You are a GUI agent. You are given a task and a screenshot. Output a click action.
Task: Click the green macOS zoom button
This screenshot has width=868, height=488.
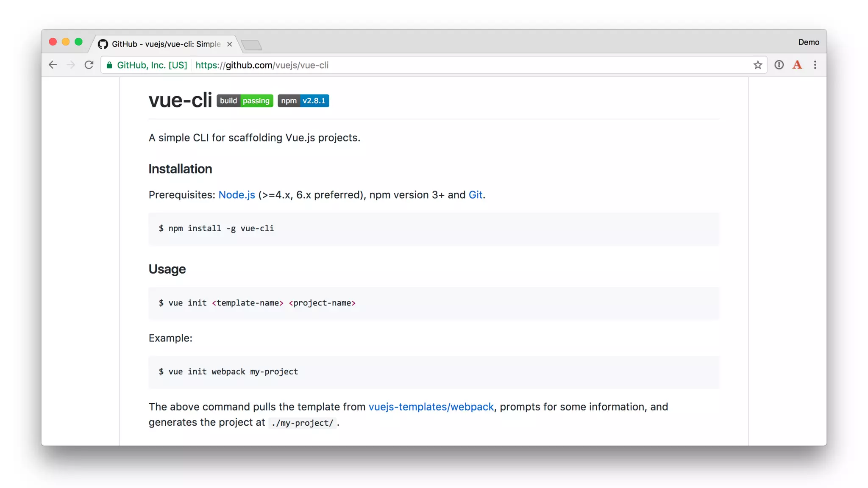(78, 42)
